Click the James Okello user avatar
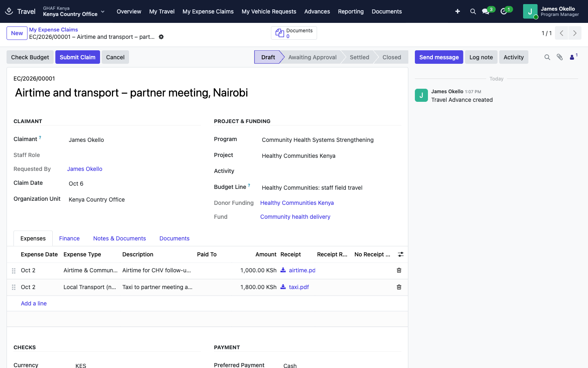 [x=530, y=11]
